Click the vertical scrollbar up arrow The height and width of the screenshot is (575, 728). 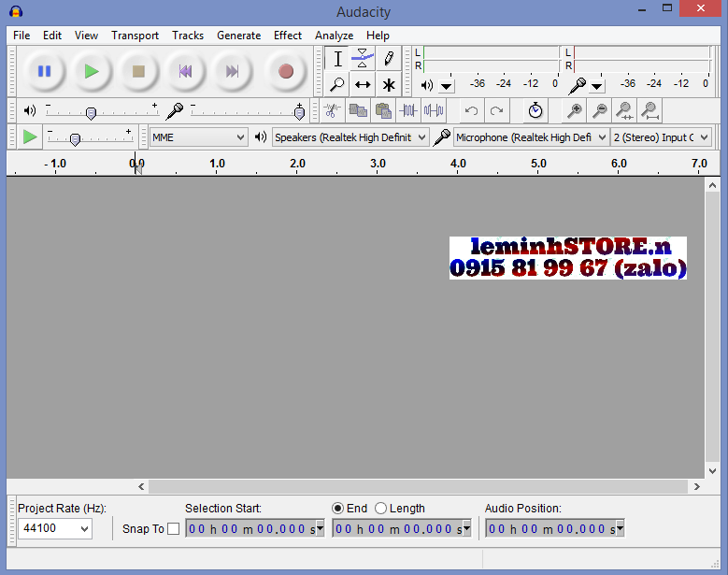(x=713, y=185)
